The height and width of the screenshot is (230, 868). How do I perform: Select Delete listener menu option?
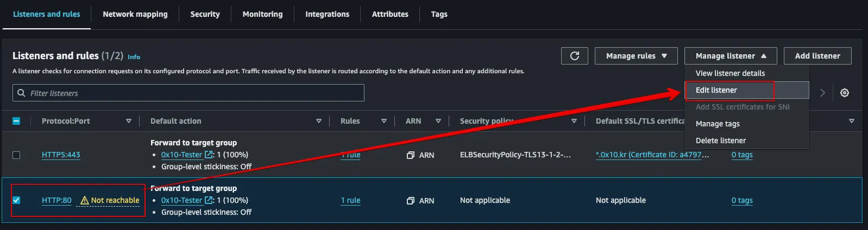click(721, 140)
